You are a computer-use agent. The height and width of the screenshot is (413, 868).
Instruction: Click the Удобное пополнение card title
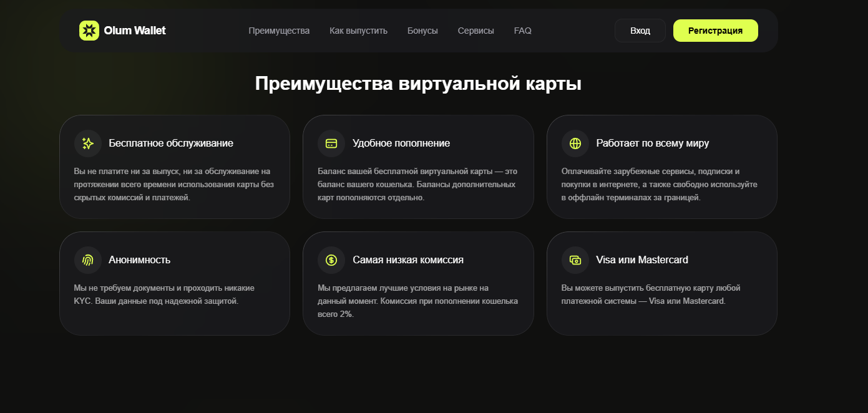pyautogui.click(x=401, y=143)
